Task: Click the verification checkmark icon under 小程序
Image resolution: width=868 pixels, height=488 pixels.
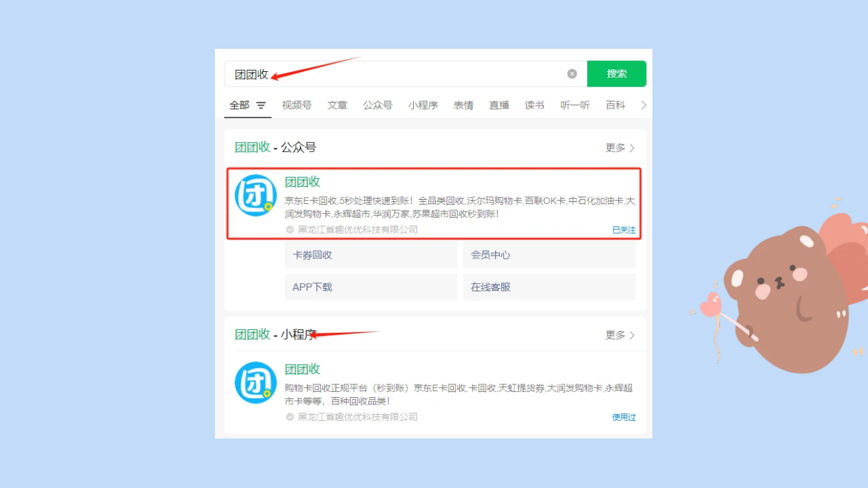Action: (x=290, y=417)
